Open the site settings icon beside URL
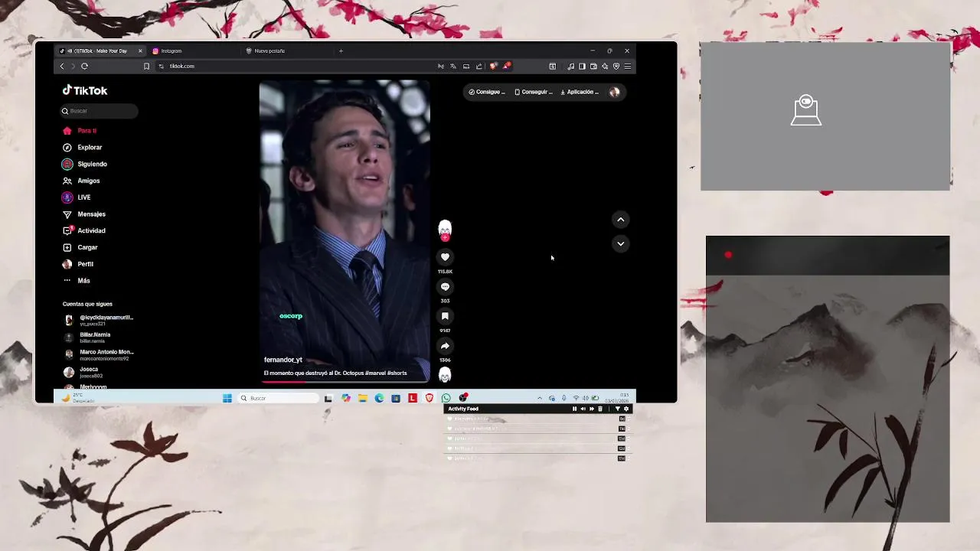Viewport: 980px width, 551px height. pos(161,67)
